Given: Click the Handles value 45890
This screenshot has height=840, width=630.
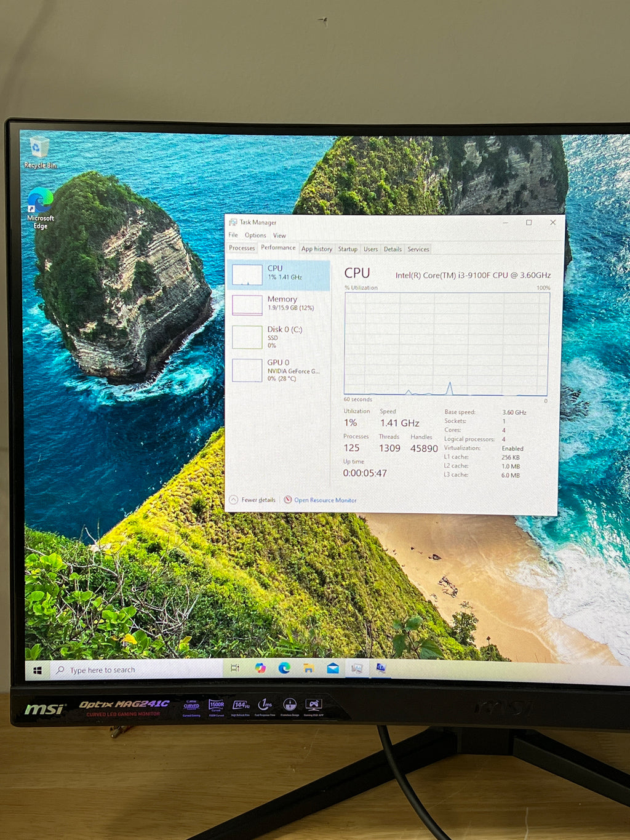Looking at the screenshot, I should (424, 449).
